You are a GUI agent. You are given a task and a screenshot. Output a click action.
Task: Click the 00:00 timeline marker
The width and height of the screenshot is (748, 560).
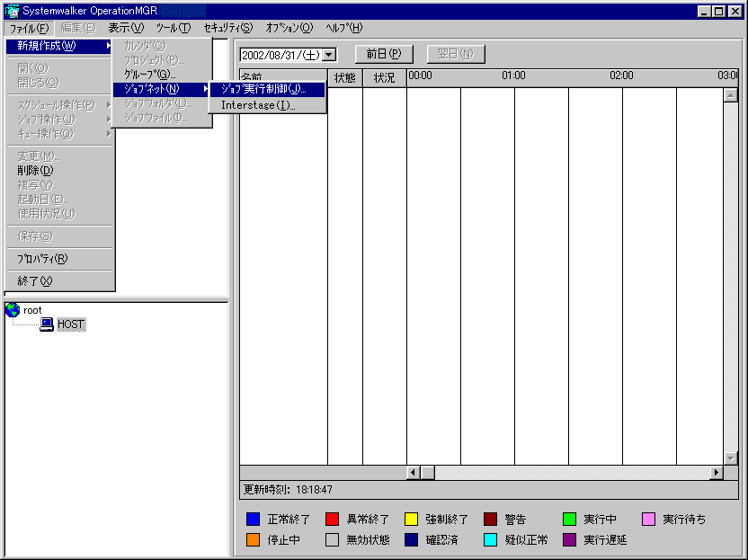420,76
